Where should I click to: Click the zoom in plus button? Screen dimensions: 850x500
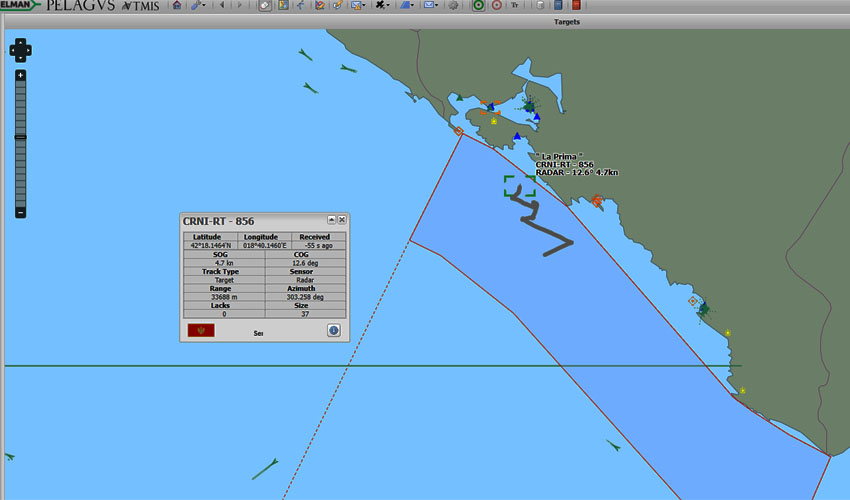(20, 75)
